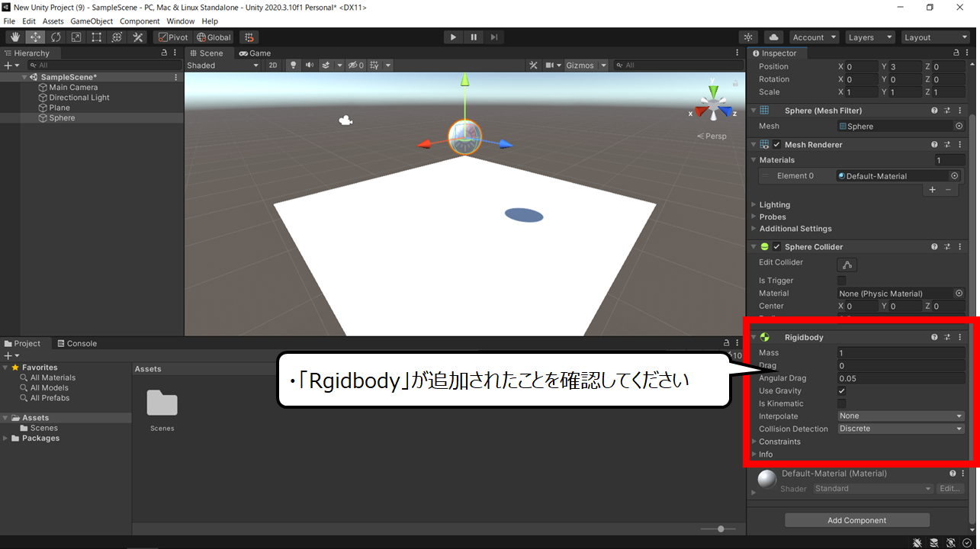Open the Component menu
Image resolution: width=980 pixels, height=549 pixels.
coord(140,21)
